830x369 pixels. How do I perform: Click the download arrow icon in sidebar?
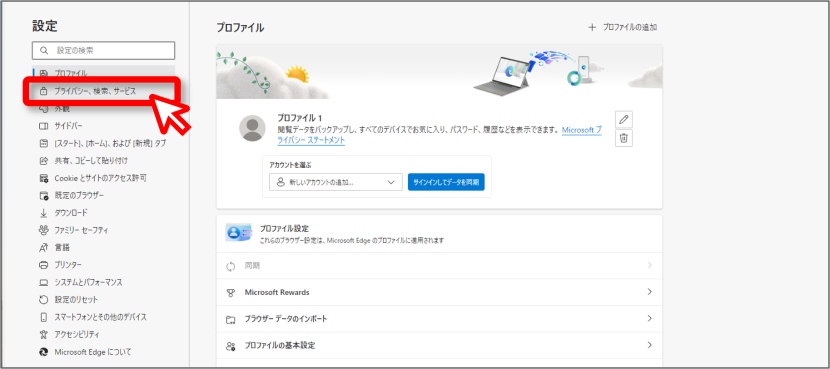coord(44,213)
